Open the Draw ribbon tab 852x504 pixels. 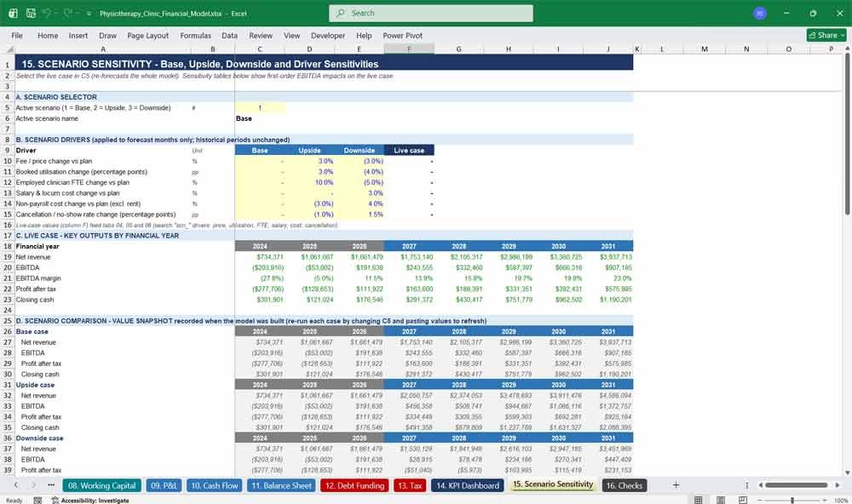(x=107, y=35)
